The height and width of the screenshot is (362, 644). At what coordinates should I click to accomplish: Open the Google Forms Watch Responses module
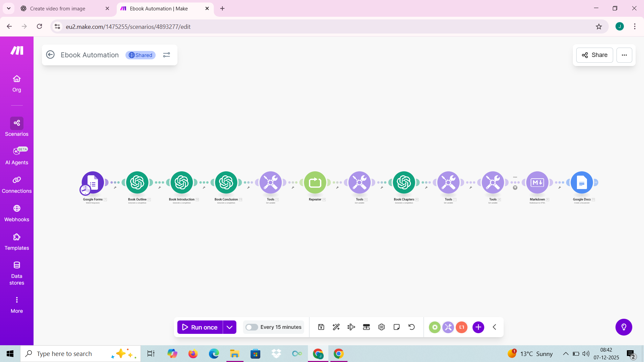[x=93, y=183]
